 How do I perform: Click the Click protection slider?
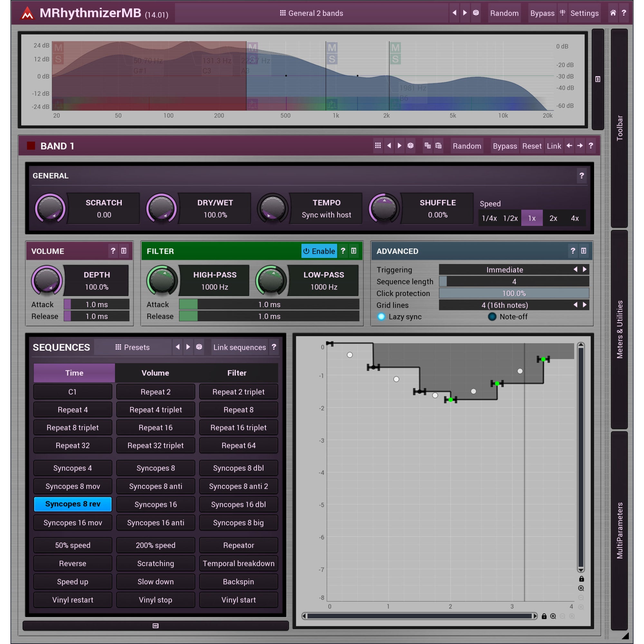[514, 293]
